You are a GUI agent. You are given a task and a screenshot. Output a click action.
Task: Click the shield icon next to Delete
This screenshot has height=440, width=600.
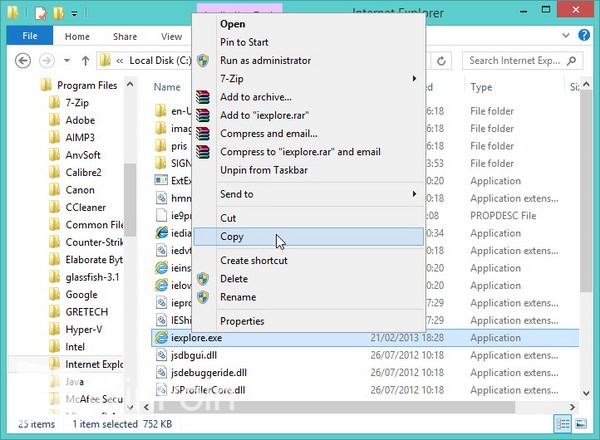[x=203, y=279]
